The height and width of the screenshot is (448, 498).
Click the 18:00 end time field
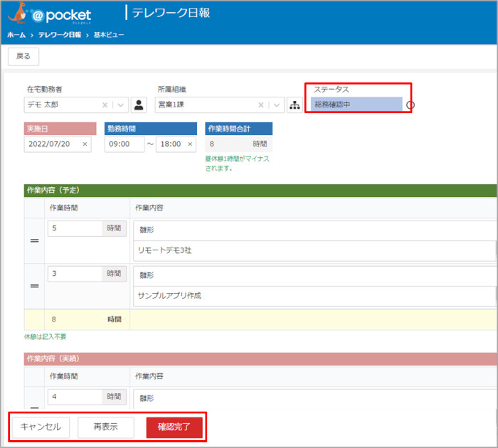tap(176, 144)
